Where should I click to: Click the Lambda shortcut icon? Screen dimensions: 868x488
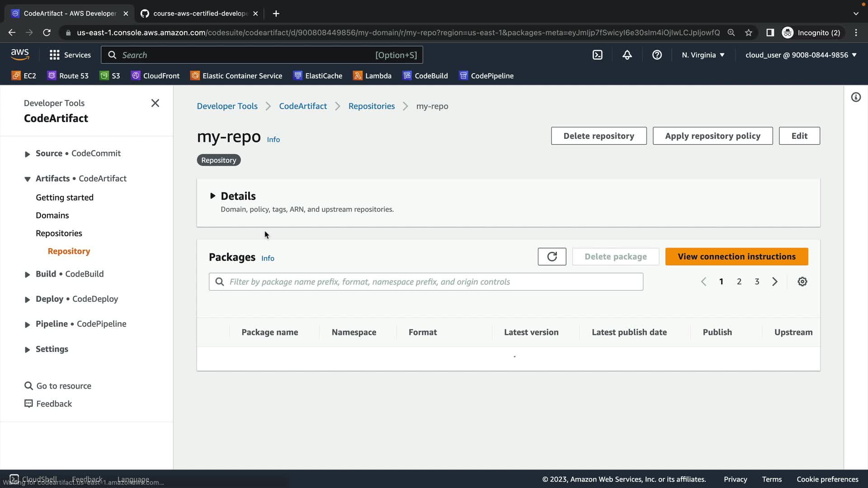pos(358,76)
